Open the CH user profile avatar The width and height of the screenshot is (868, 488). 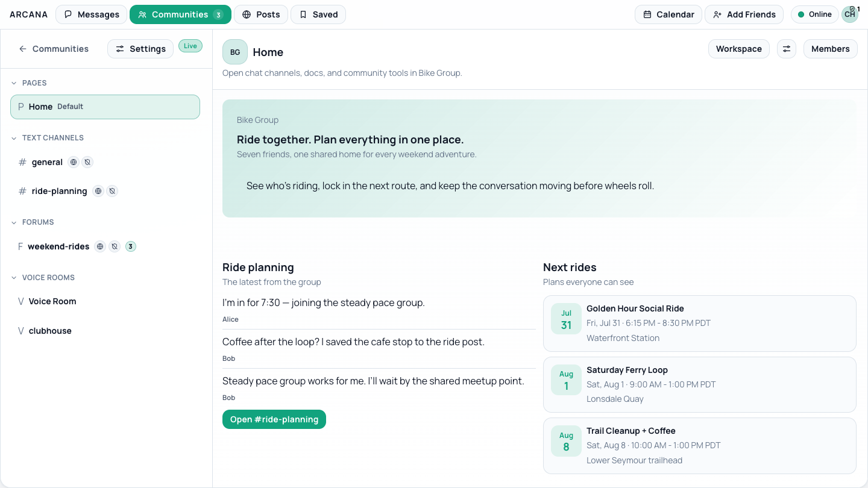pos(850,14)
